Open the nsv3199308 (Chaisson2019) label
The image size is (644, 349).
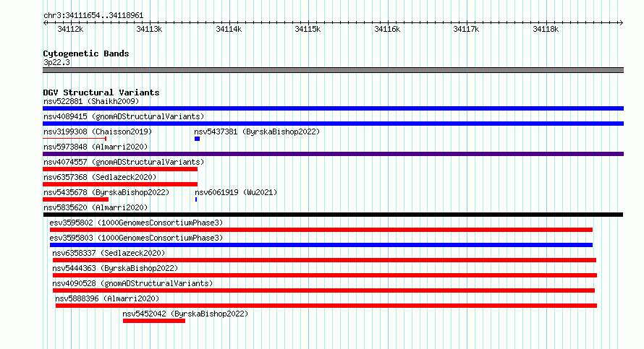tap(98, 132)
